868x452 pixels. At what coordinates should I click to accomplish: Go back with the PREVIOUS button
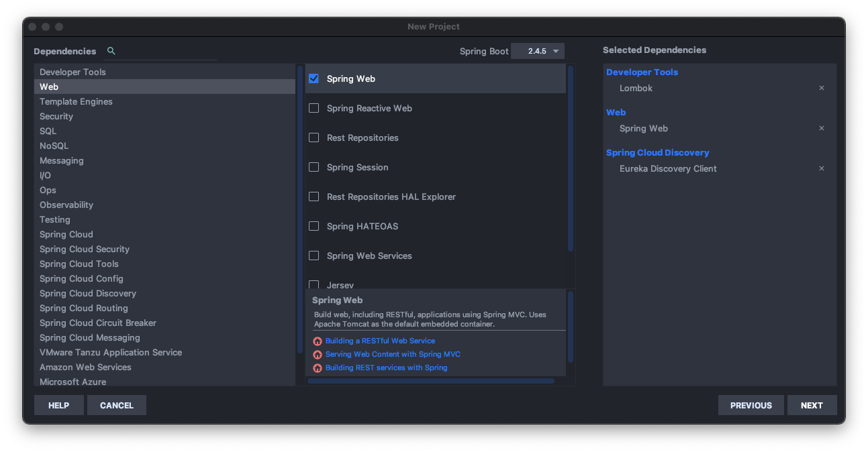[x=751, y=405]
